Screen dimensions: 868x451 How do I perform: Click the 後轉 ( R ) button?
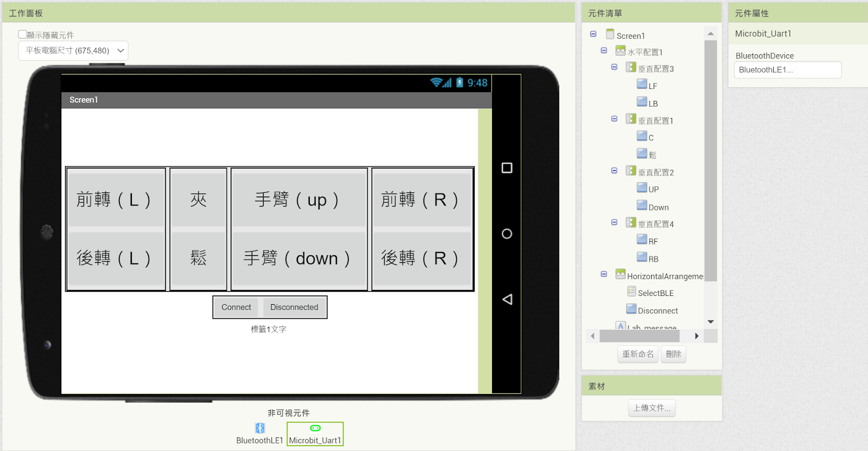click(422, 258)
